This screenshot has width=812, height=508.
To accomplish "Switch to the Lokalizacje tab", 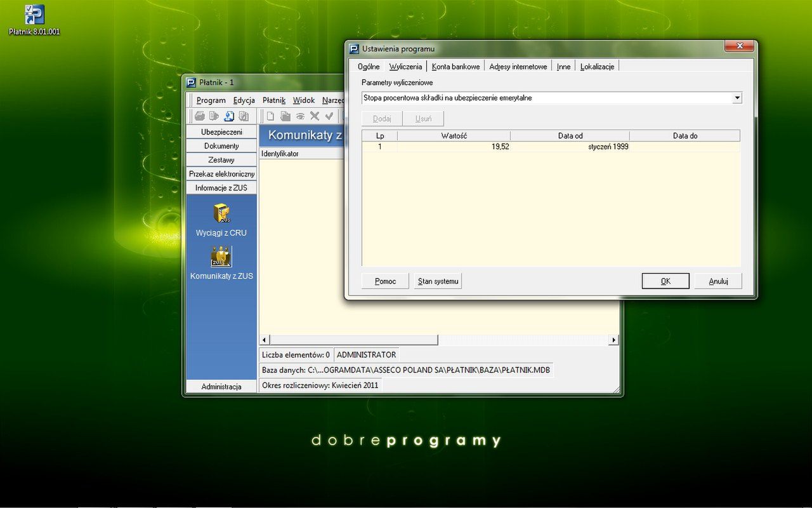I will click(x=597, y=67).
